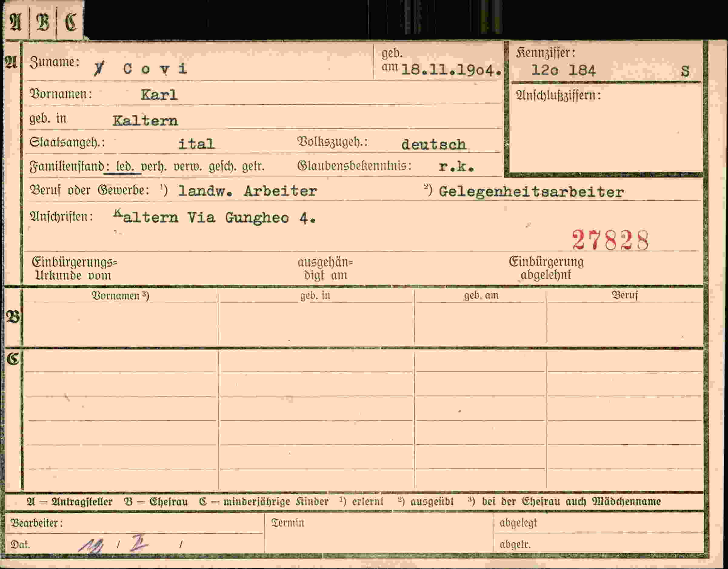
Task: Click the footnote "¹) erlernt"
Action: coord(361,501)
